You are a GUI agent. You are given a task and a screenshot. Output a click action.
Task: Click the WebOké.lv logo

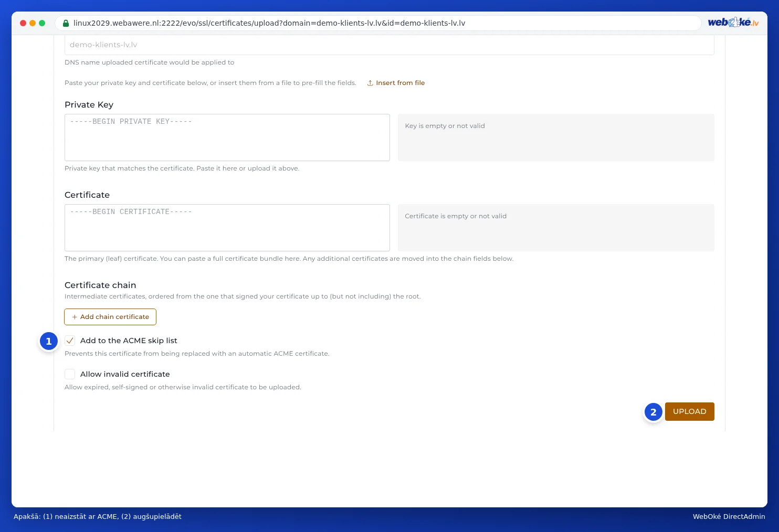coord(733,22)
